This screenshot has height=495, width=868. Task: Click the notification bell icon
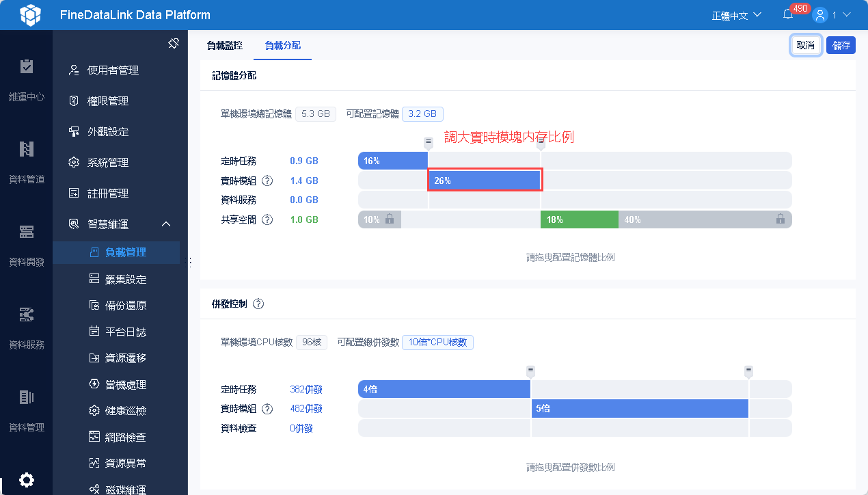[x=787, y=15]
